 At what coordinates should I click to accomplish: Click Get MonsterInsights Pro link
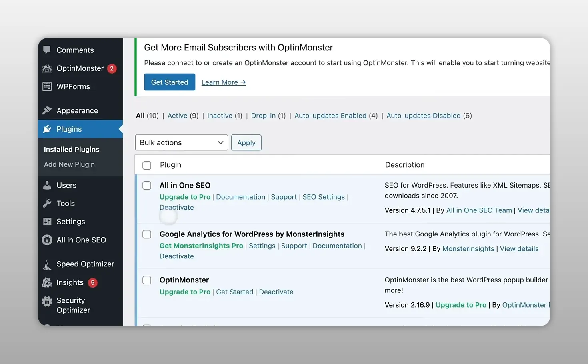click(201, 246)
